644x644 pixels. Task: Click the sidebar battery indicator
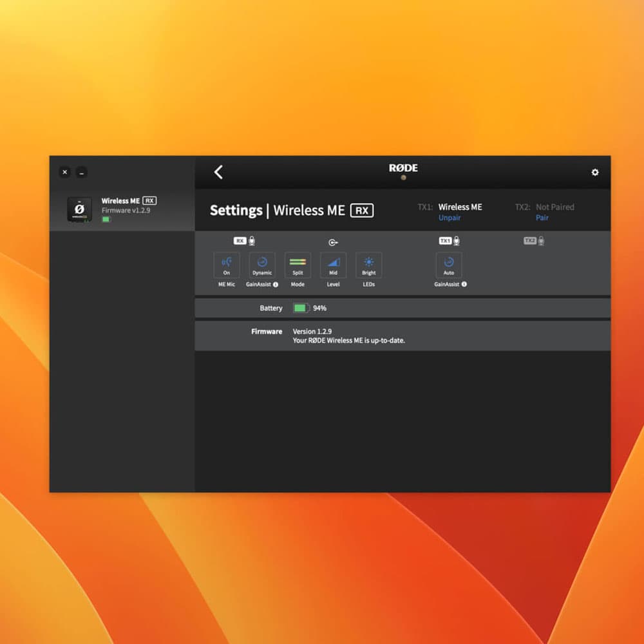click(x=106, y=220)
